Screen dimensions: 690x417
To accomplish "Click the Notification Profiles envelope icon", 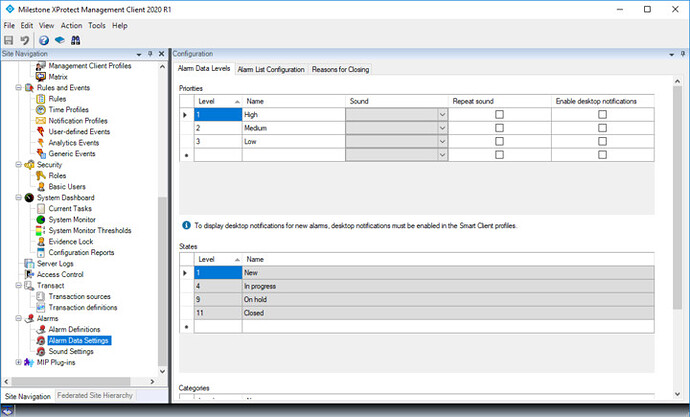I will (40, 121).
